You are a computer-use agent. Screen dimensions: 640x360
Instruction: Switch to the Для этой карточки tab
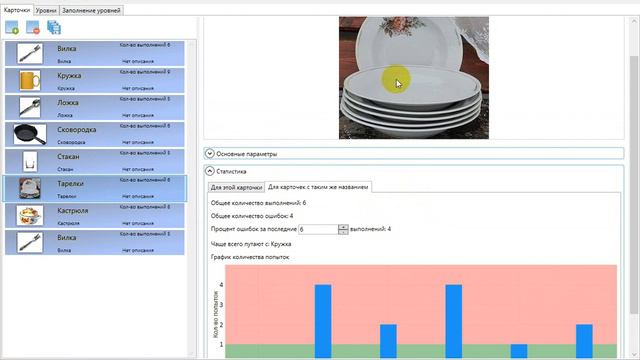236,187
